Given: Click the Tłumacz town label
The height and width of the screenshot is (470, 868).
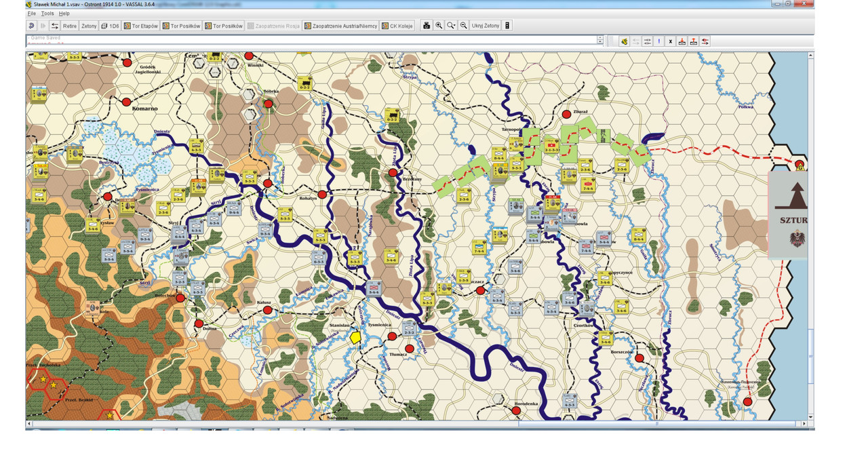Looking at the screenshot, I should (x=398, y=354).
